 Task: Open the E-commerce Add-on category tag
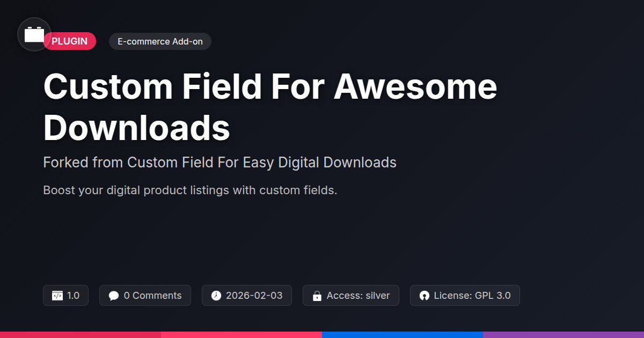[x=160, y=41]
